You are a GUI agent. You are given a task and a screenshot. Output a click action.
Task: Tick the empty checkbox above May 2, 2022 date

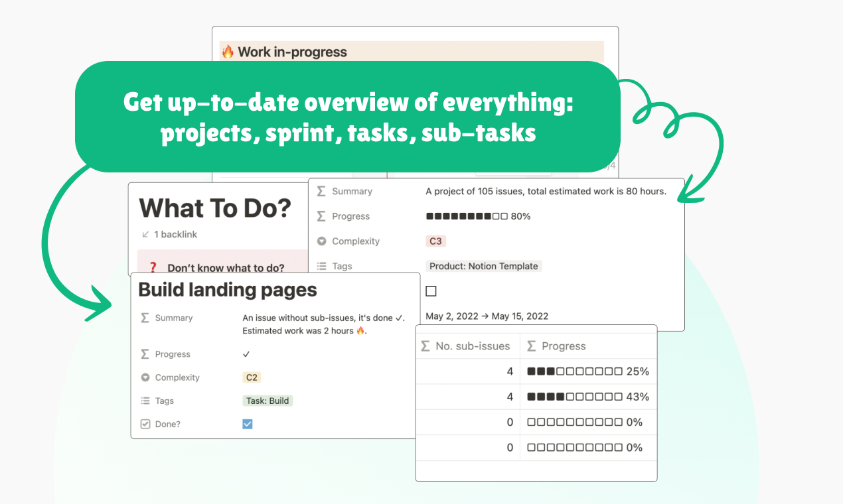[x=431, y=291]
